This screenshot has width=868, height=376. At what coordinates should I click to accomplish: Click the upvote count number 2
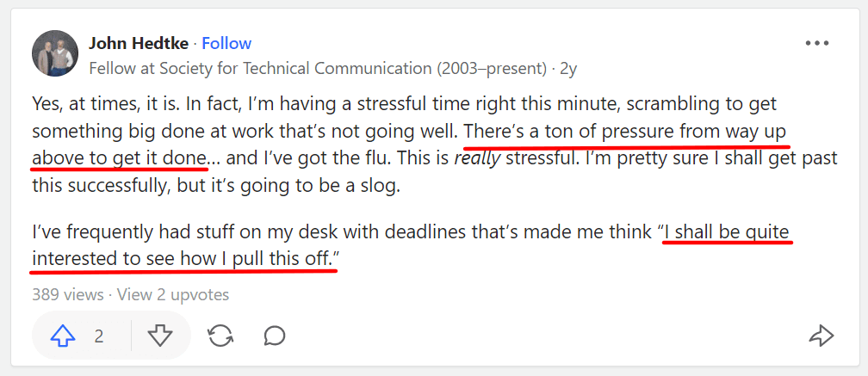(x=99, y=336)
